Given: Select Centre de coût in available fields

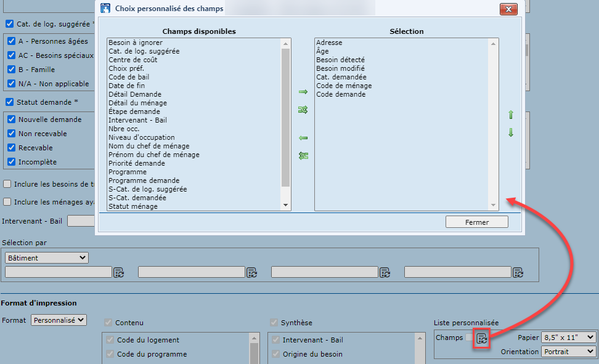Looking at the screenshot, I should click(133, 60).
